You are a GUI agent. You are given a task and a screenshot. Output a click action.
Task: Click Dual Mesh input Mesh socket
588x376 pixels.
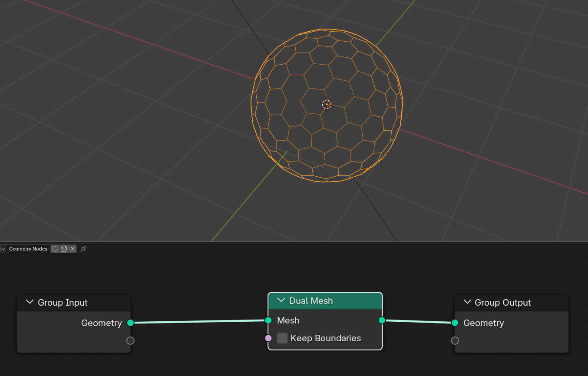pos(268,320)
